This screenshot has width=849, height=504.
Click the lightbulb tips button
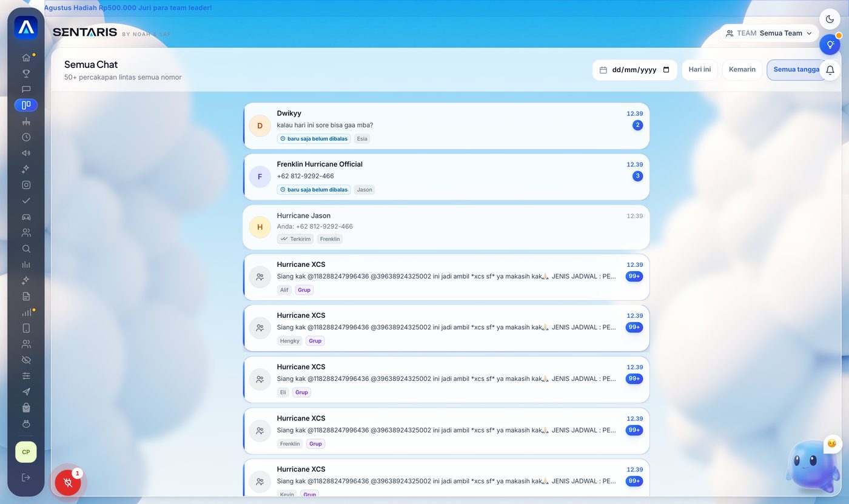tap(830, 44)
